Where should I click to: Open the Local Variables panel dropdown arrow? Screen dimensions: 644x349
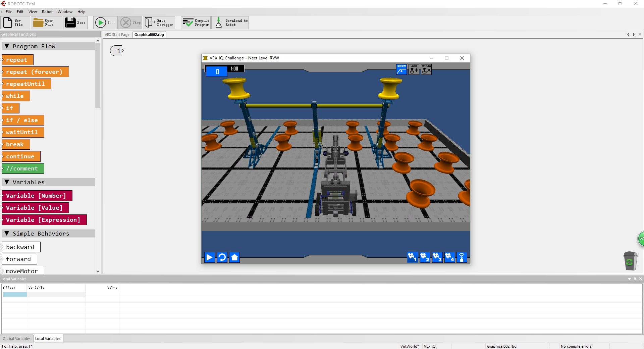(x=629, y=279)
